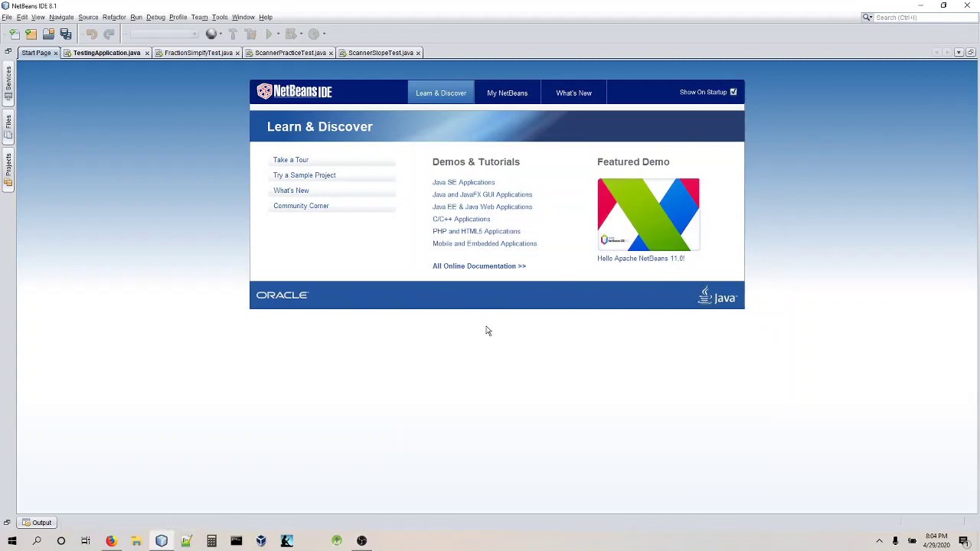Click the web browser globe icon in toolbar
The height and width of the screenshot is (551, 980).
pos(211,34)
